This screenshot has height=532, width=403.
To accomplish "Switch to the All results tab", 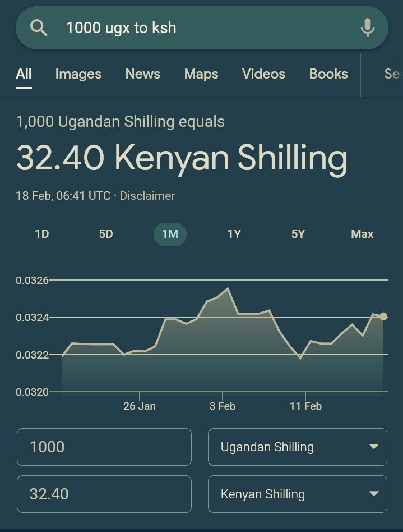I will (24, 74).
